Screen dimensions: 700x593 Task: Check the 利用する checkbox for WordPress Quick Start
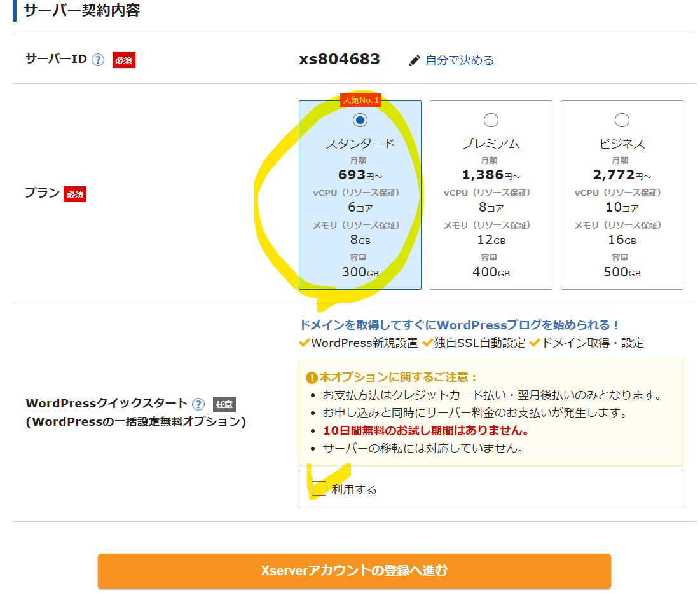(x=319, y=489)
